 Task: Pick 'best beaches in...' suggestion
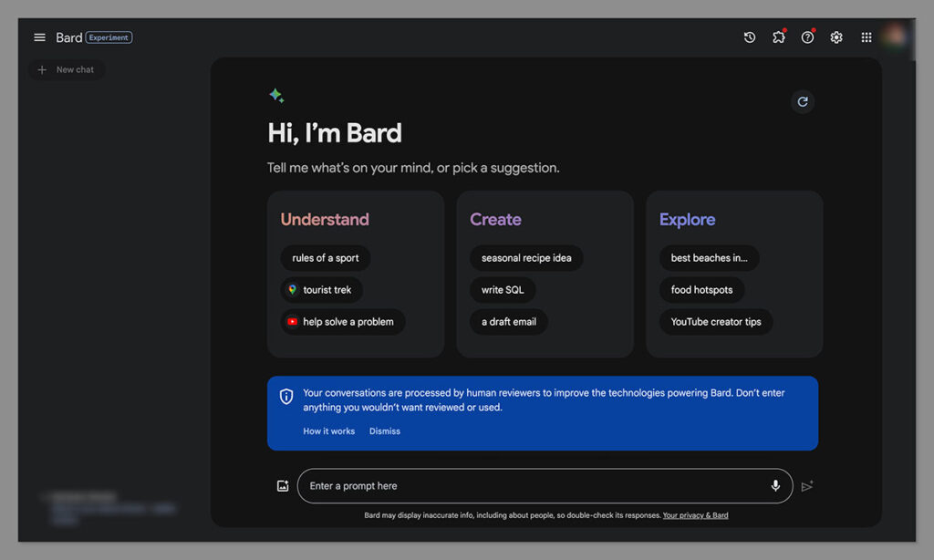709,258
